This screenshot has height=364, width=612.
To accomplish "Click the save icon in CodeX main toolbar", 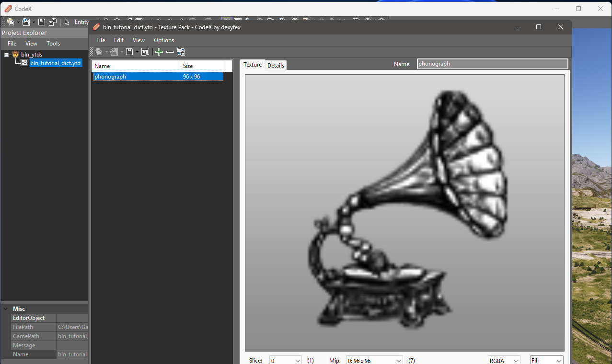I will point(42,22).
